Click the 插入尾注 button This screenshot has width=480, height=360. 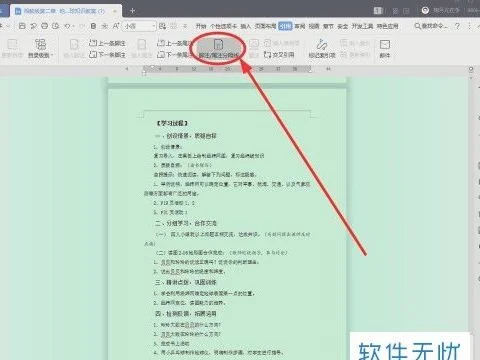[x=142, y=48]
